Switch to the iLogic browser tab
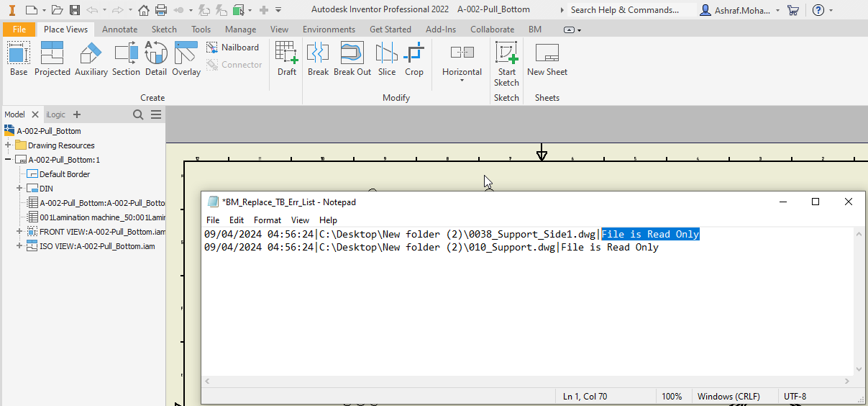Viewport: 868px width, 406px height. (55, 114)
